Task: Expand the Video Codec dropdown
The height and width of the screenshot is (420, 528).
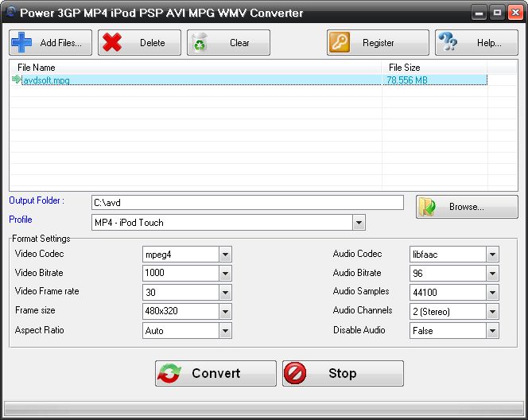Action: coord(225,255)
